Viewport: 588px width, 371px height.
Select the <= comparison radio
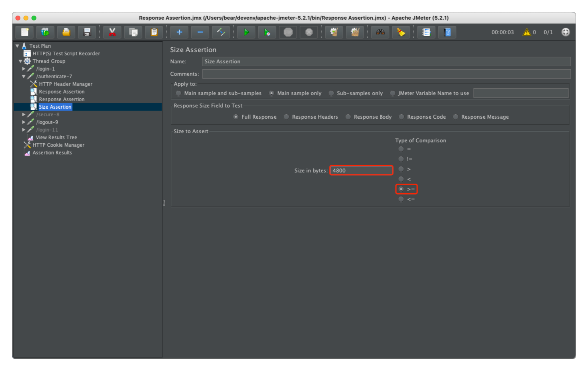(401, 199)
